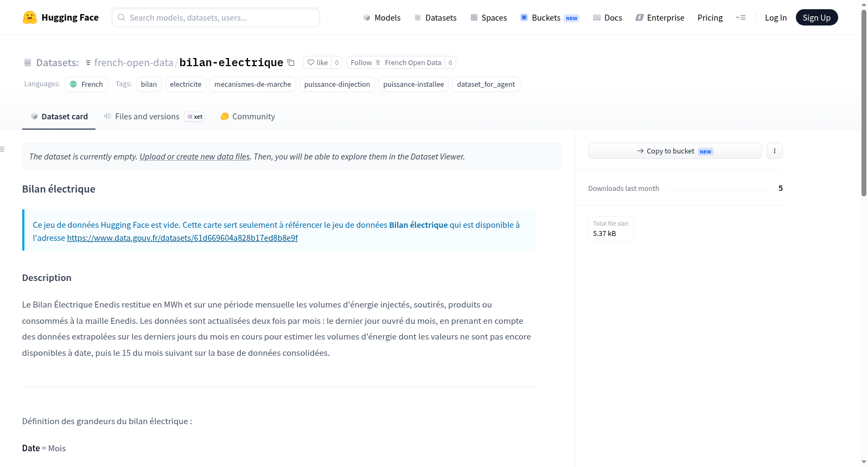Image resolution: width=868 pixels, height=467 pixels.
Task: Show the 6 followers count
Action: coord(450,62)
